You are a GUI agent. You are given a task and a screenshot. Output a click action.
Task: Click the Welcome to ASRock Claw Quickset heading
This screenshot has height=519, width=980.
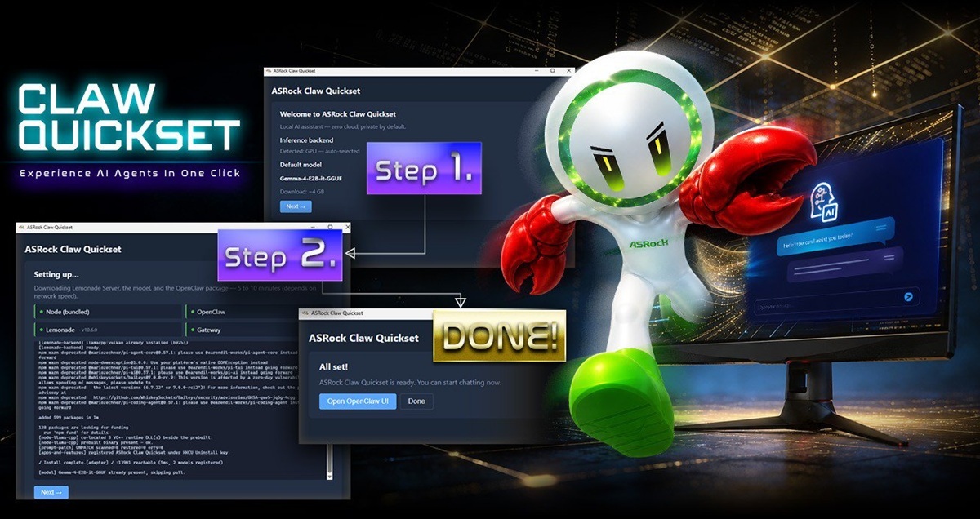point(338,114)
